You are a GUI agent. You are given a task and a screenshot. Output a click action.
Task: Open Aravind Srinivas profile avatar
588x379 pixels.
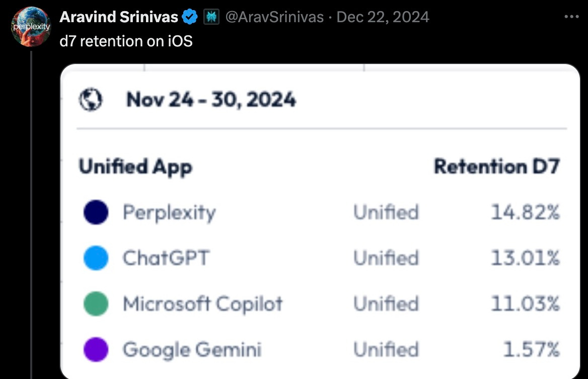[x=31, y=26]
